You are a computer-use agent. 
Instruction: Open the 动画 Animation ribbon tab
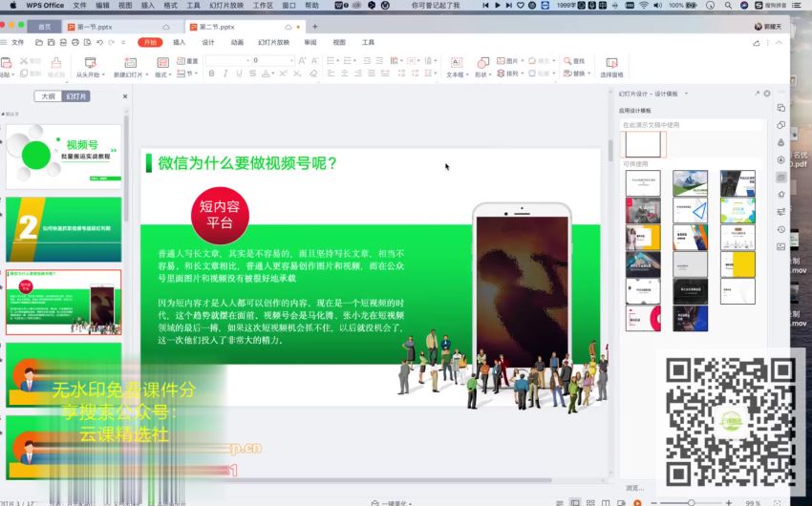237,42
